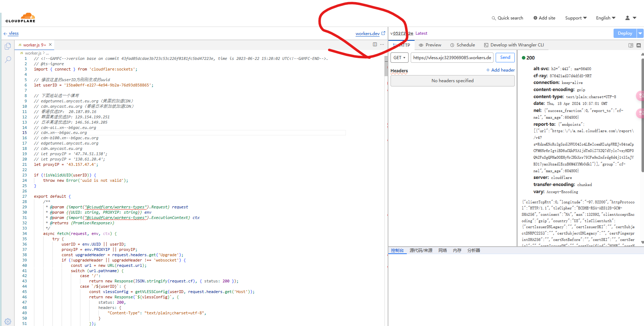Image resolution: width=644 pixels, height=326 pixels.
Task: Open Develop with Wrangler CLI tab
Action: (x=514, y=45)
